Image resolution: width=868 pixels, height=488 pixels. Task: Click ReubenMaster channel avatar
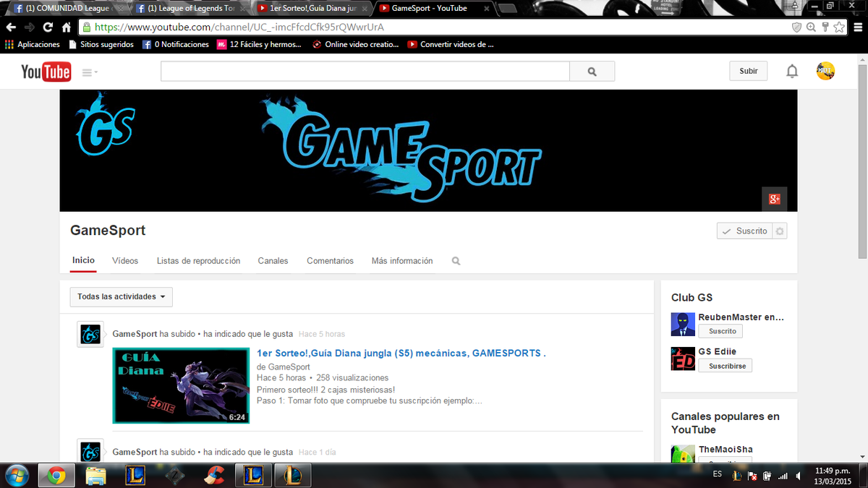tap(683, 324)
